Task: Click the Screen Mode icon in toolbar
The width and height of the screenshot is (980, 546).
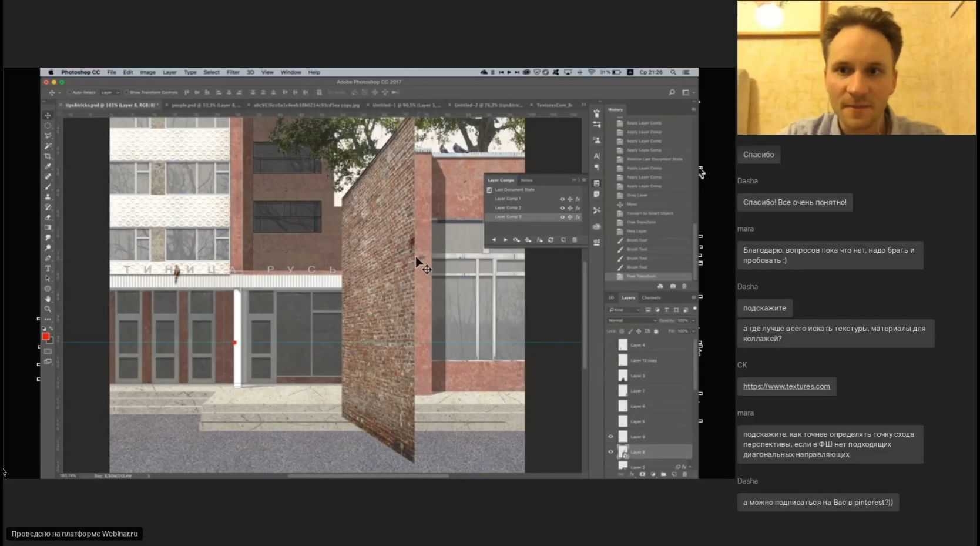Action: [x=48, y=361]
